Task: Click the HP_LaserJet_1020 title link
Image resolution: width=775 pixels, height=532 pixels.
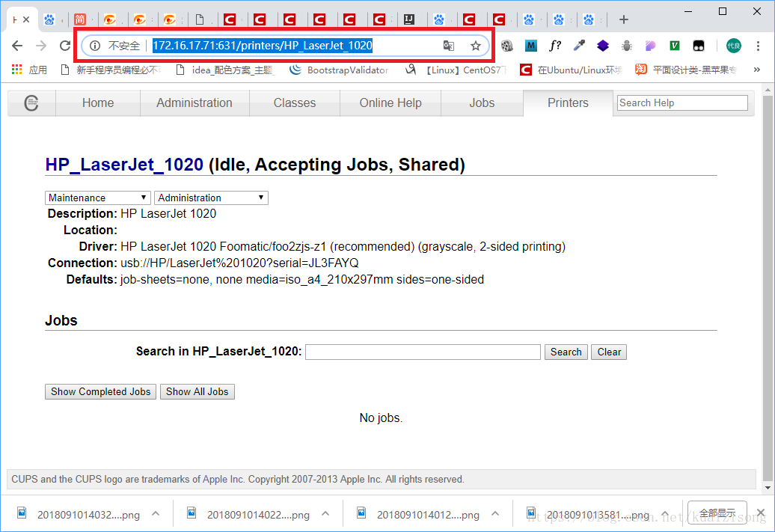Action: pyautogui.click(x=124, y=165)
